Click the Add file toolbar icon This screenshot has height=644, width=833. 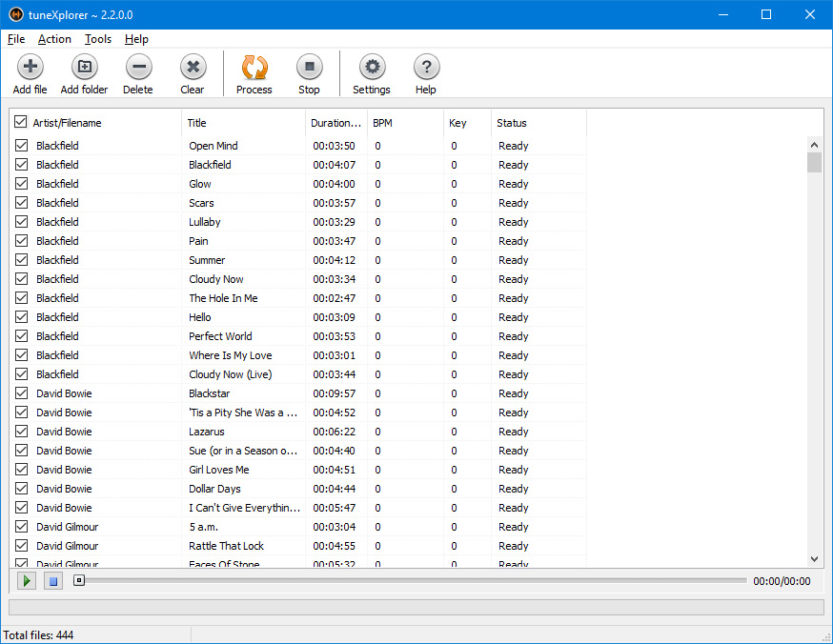(x=30, y=67)
